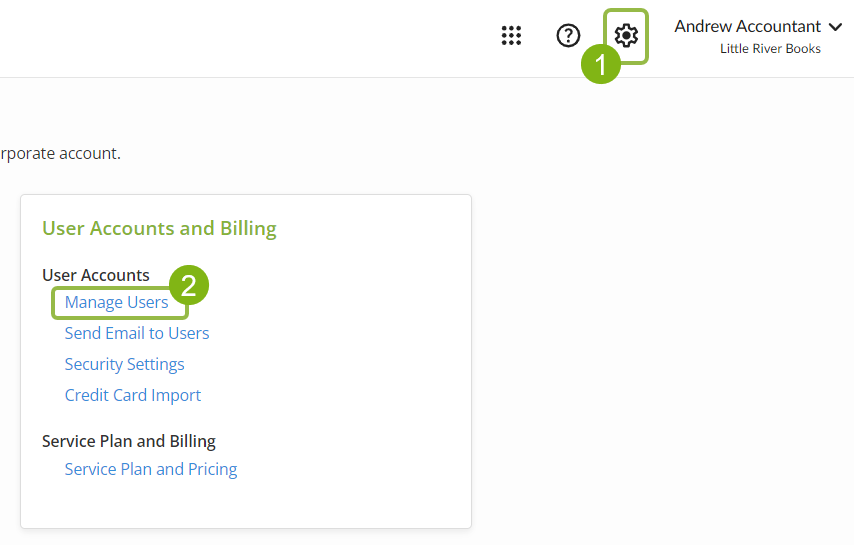Click the truncated 'rporate account.' text

pyautogui.click(x=60, y=154)
